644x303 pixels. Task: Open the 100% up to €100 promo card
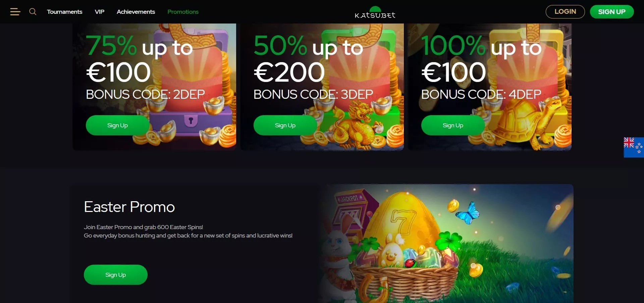coord(490,87)
